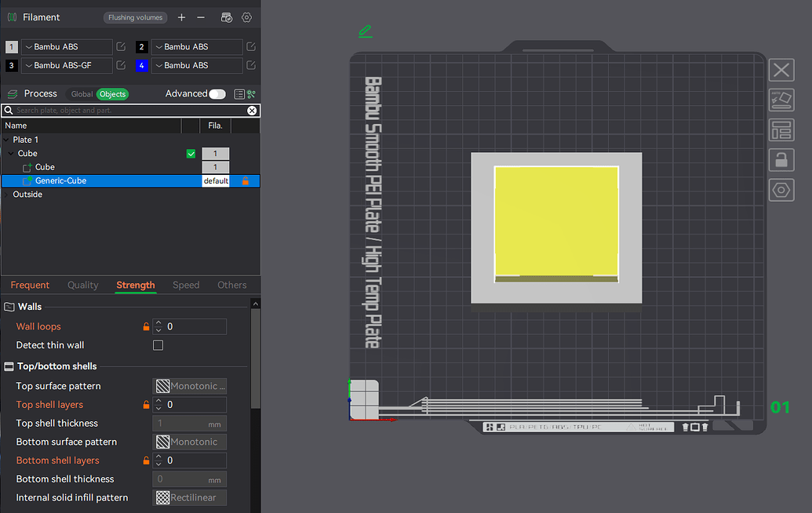Click filament slot 2 black color swatch
This screenshot has width=812, height=513.
coord(142,47)
